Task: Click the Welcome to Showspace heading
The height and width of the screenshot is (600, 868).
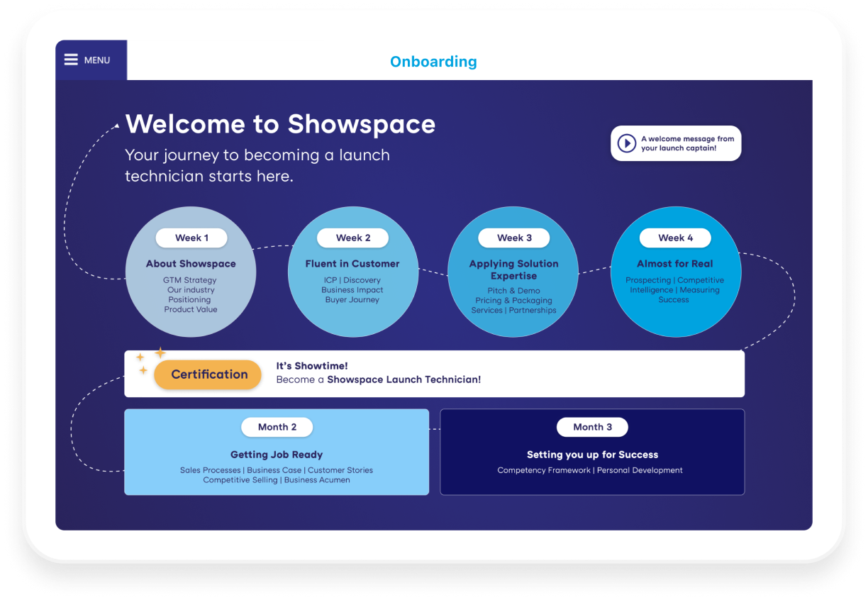Action: coord(280,124)
